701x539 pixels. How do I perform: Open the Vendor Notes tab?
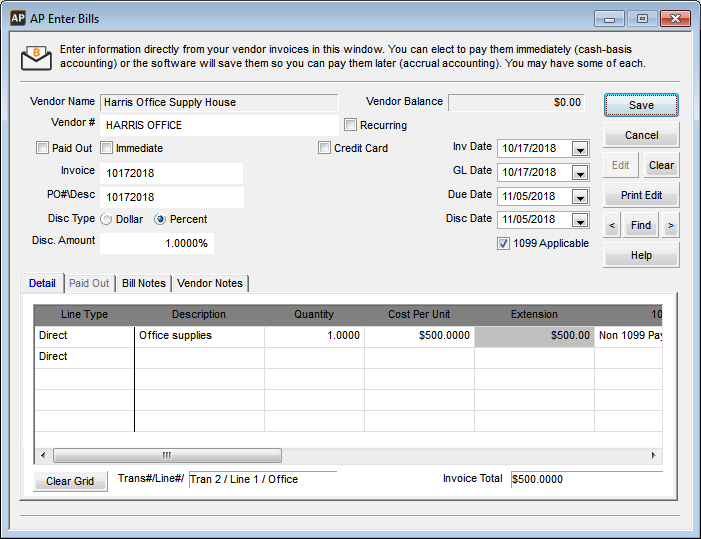click(x=210, y=283)
